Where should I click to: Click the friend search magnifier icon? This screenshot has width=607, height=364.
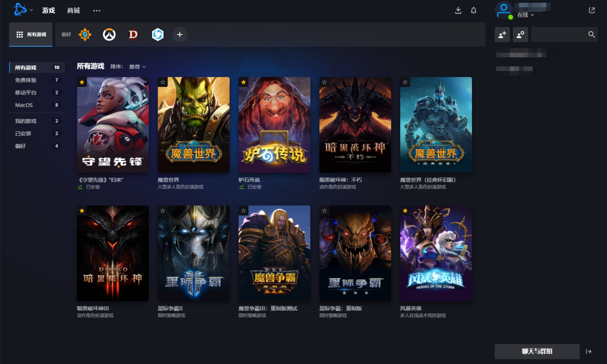point(591,35)
